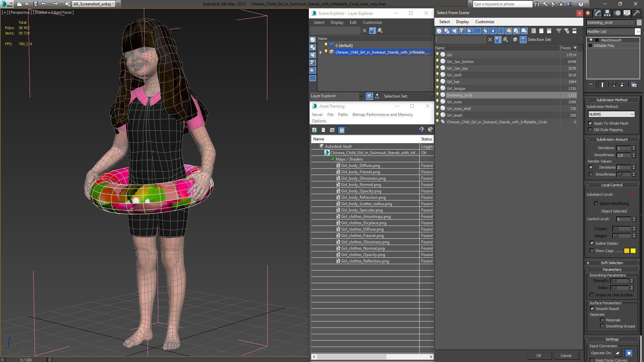Click Display Space Warps filter in Select From Scene

(x=478, y=31)
